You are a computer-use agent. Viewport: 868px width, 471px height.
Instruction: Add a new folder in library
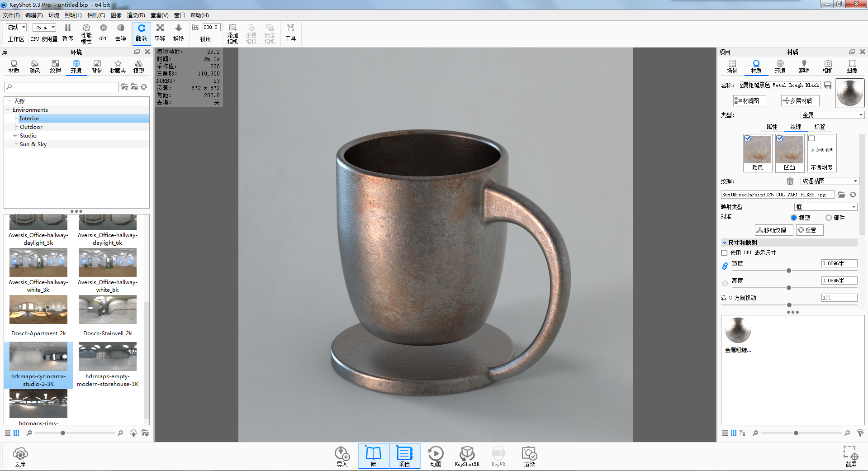125,87
